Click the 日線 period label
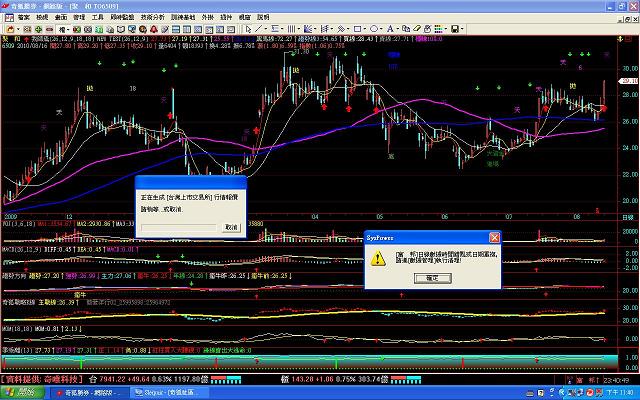This screenshot has height=400, width=640. point(627,217)
